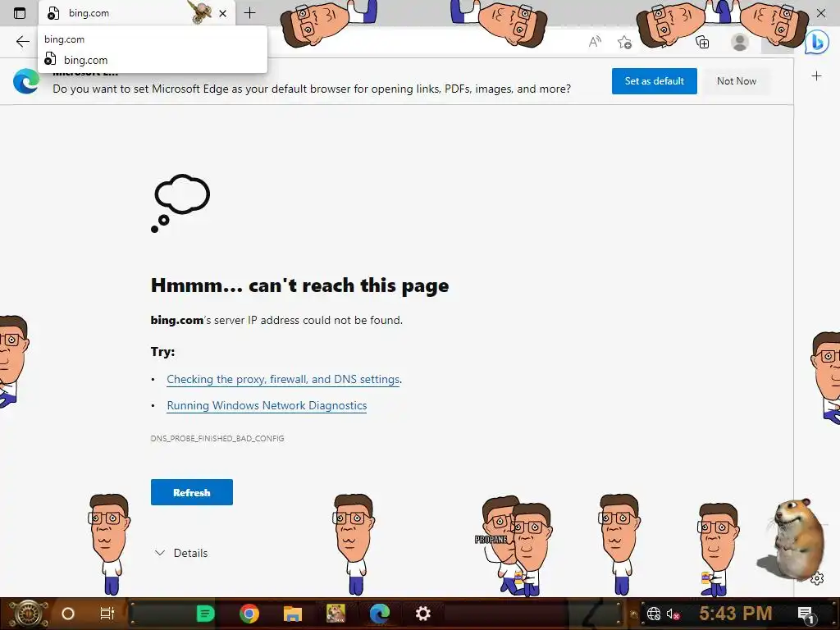Open the user profile icon
This screenshot has height=630, width=840.
740,42
